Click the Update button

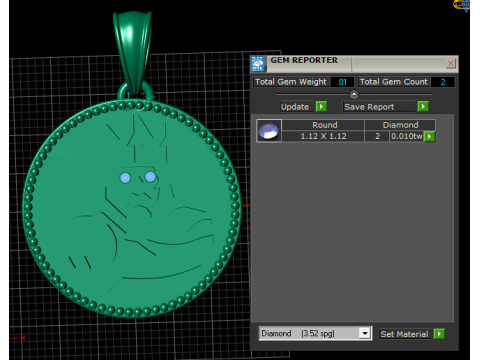295,107
